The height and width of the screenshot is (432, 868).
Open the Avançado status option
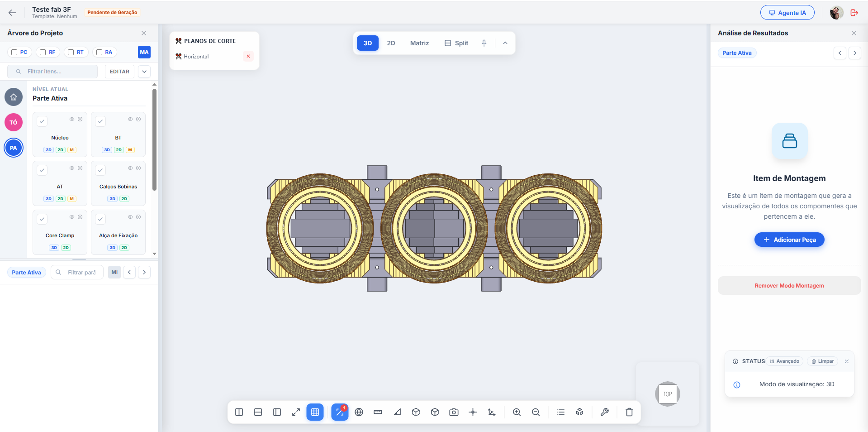[785, 361]
